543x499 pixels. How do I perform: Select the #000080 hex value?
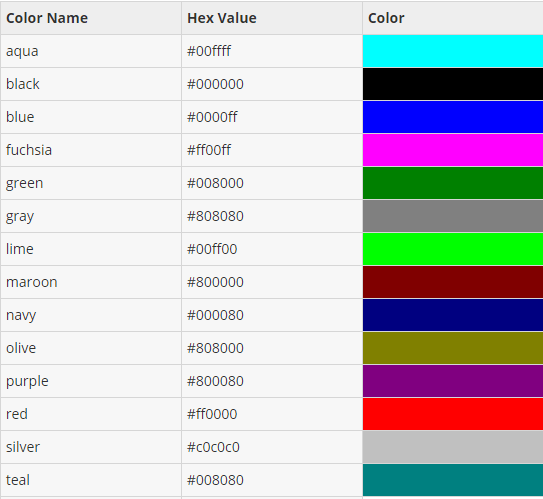(272, 315)
